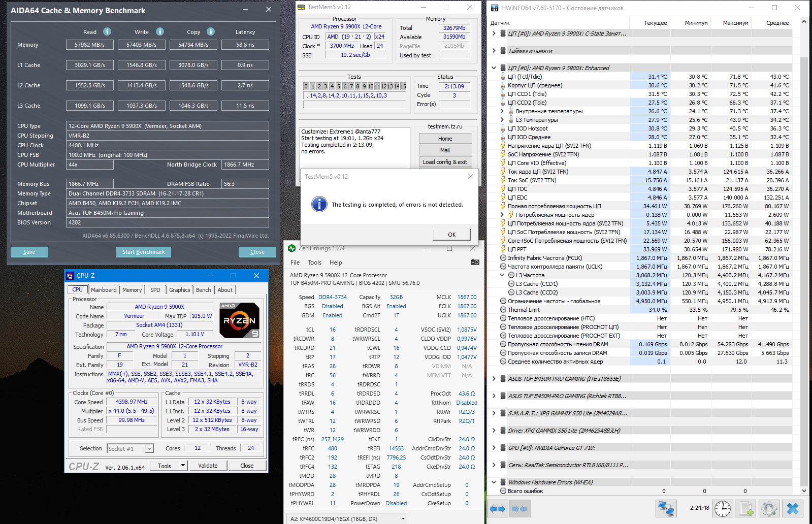Screen dimensions: 812x524
Task: Expand the Тайминги памяти sensor group
Action: [x=494, y=51]
